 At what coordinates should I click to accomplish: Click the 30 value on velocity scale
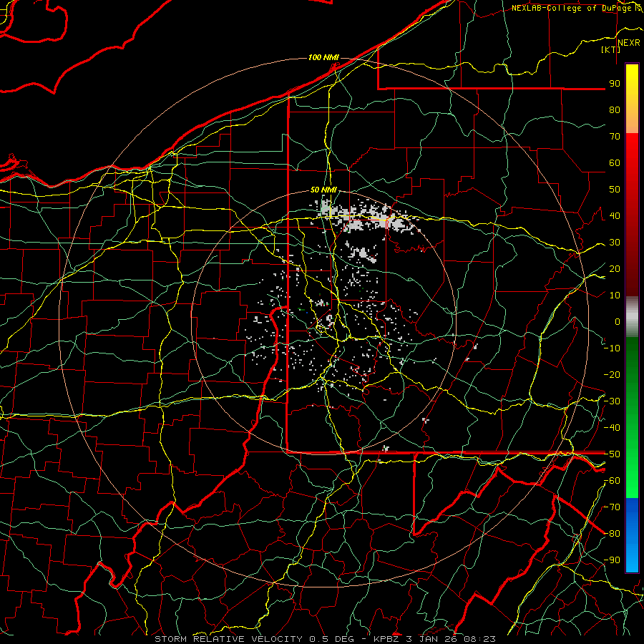(x=615, y=243)
